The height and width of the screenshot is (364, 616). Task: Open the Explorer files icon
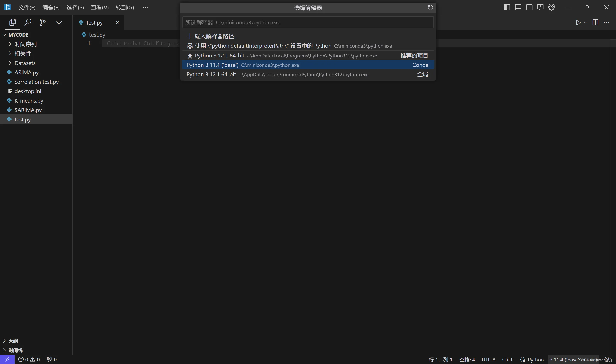tap(13, 22)
